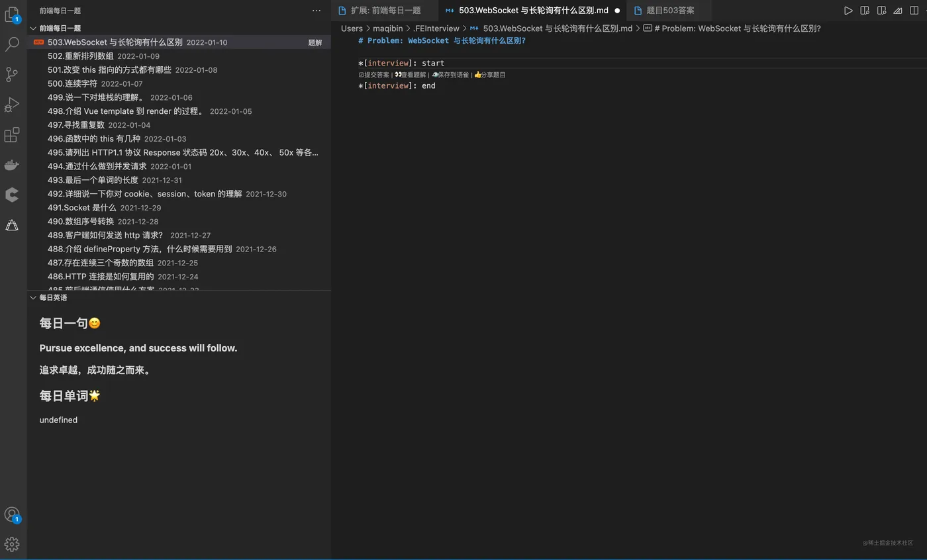
Task: Click the 每日一句 heading
Action: (70, 323)
